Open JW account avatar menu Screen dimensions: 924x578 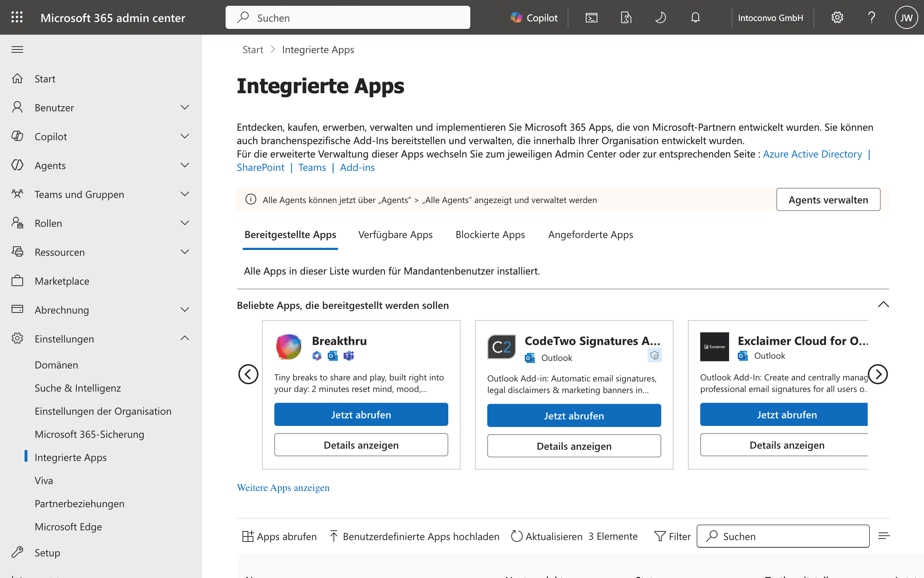pos(906,18)
